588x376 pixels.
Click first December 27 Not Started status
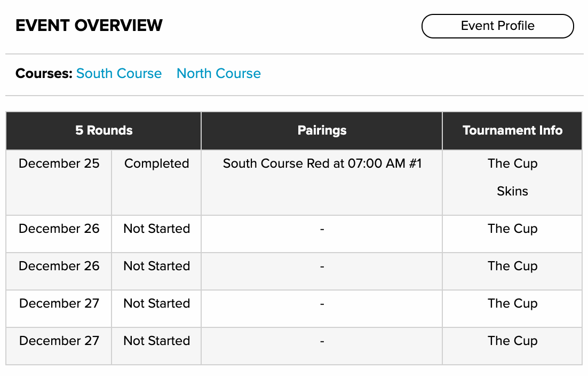(156, 303)
